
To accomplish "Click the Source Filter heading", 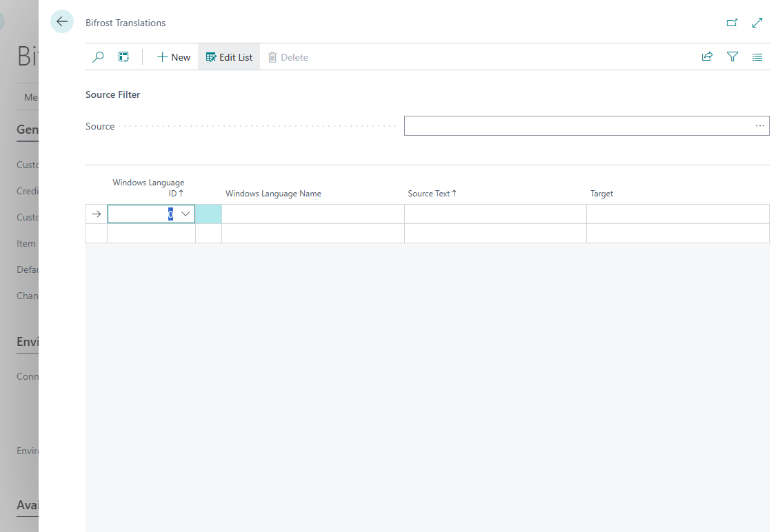I will pos(112,94).
